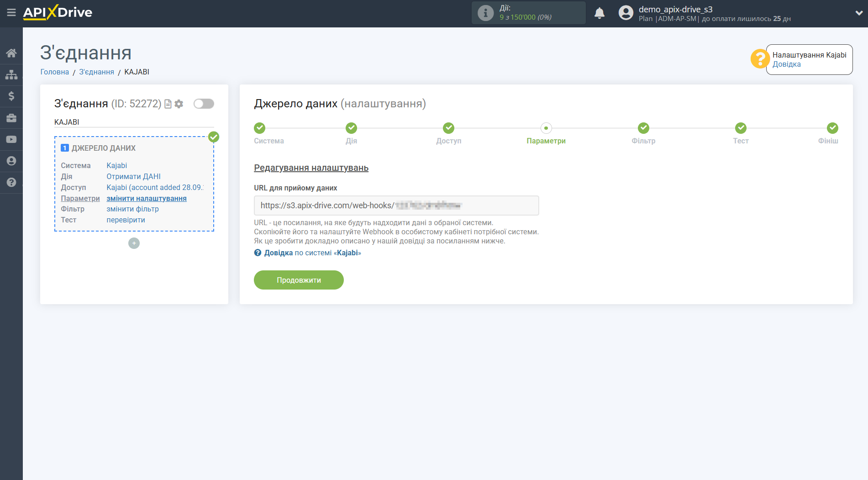
Task: Click the змінити фільтр link
Action: coord(132,209)
